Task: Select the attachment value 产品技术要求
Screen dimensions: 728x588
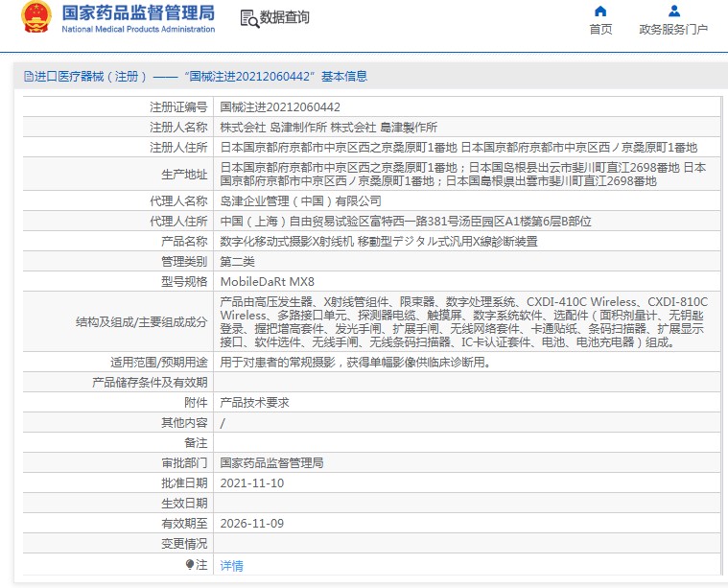Action: click(x=254, y=402)
